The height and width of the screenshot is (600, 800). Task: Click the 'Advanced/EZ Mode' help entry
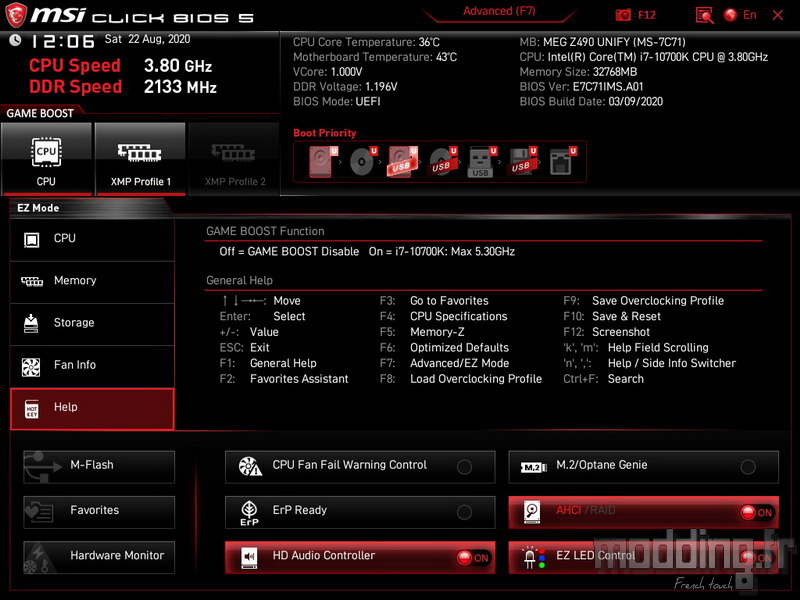459,363
